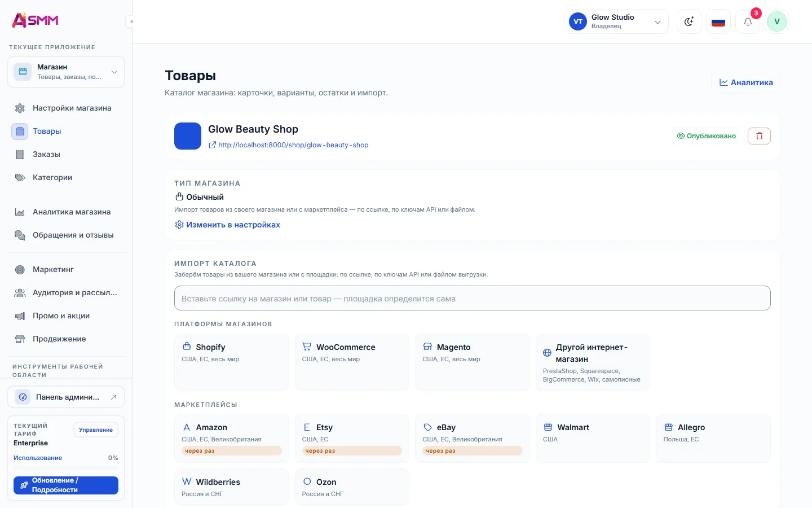Open notifications bell
The width and height of the screenshot is (812, 508).
(748, 21)
